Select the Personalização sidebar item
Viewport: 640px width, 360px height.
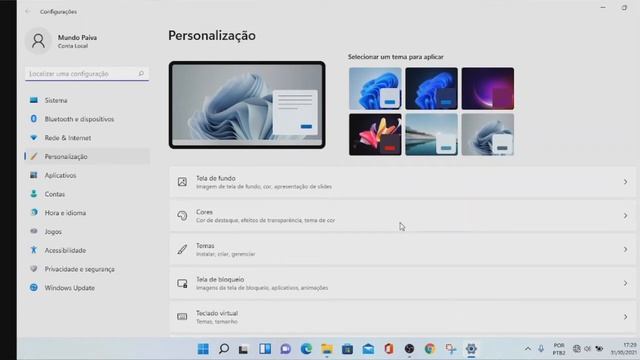[87, 156]
